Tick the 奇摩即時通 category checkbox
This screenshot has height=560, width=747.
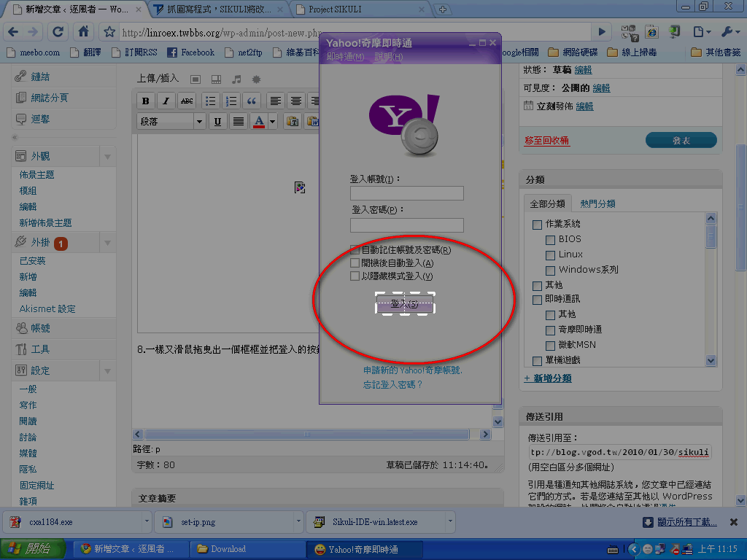click(550, 330)
